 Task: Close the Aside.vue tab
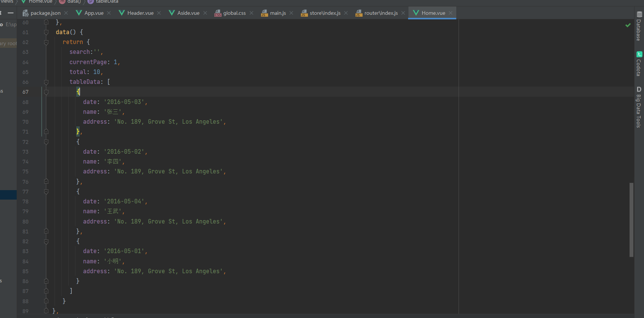tap(205, 13)
